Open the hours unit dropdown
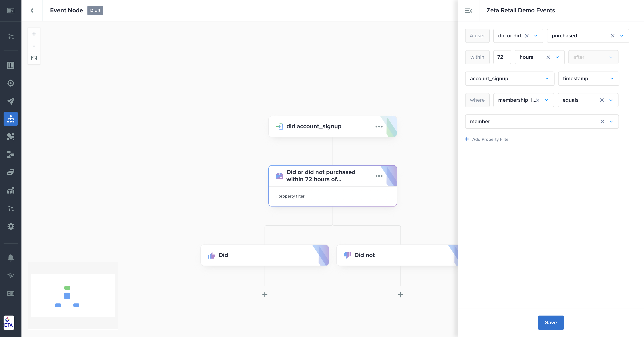 pos(557,57)
